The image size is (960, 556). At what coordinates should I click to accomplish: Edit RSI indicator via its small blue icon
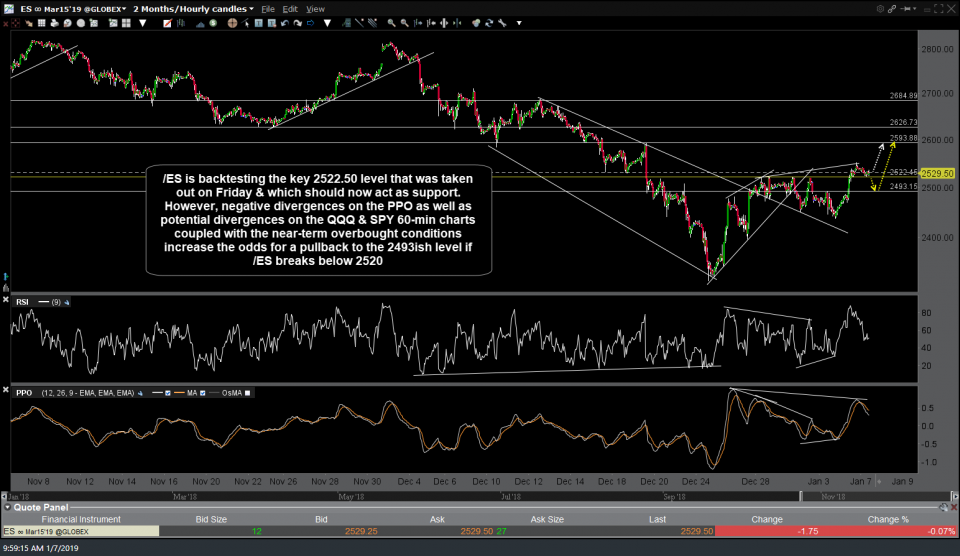click(67, 302)
